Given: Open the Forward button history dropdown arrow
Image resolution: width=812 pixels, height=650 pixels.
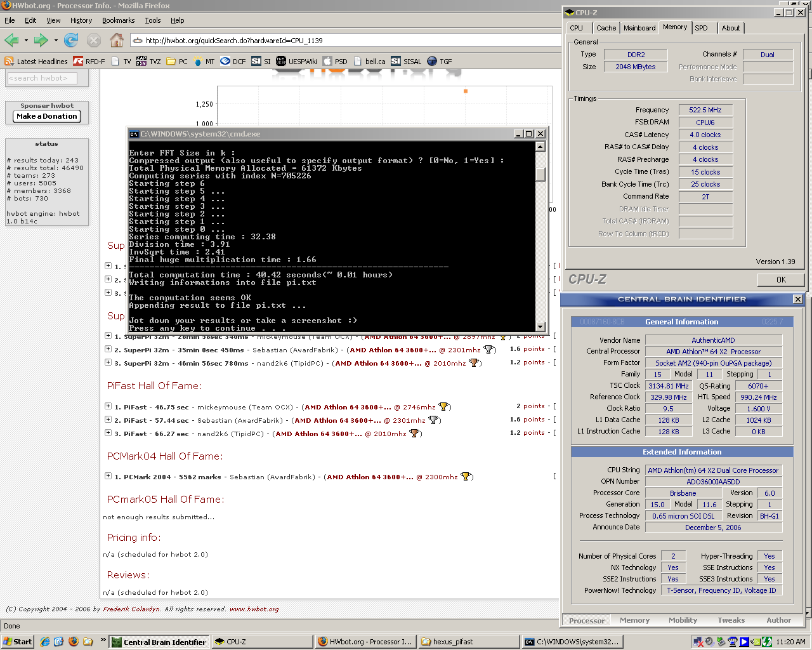Looking at the screenshot, I should tap(56, 41).
